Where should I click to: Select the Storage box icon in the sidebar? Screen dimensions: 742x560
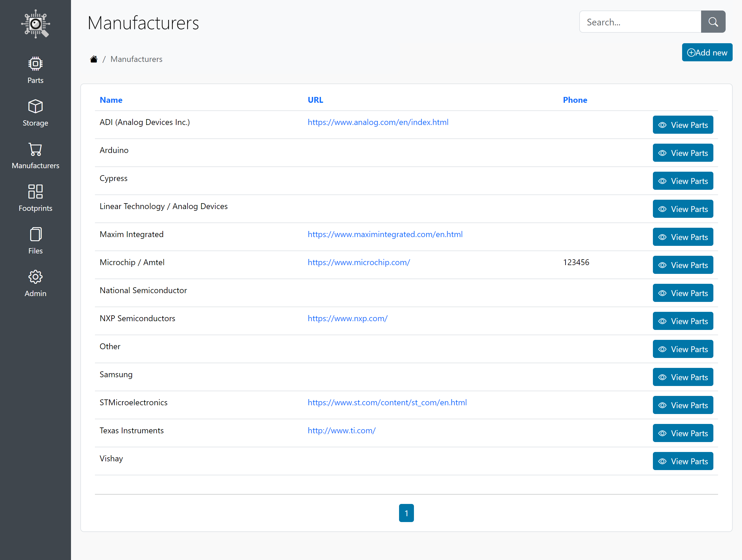pos(35,106)
